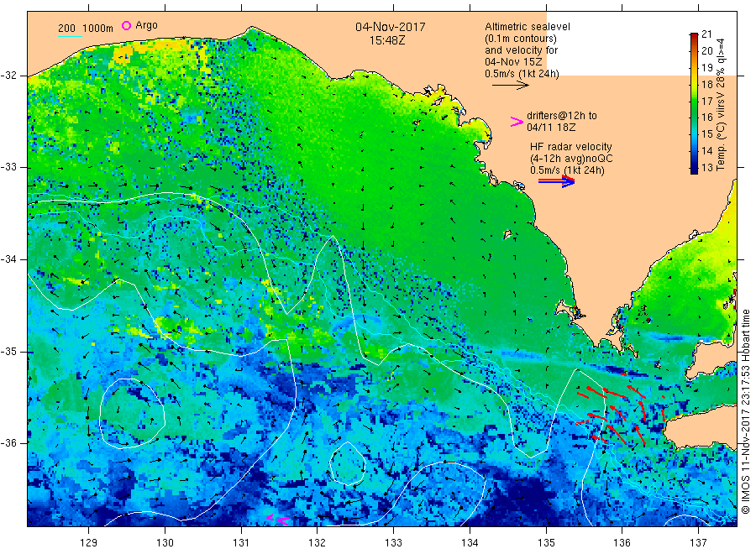
Task: Click the '04-Nov 15Z' legend line
Action: click(x=513, y=62)
